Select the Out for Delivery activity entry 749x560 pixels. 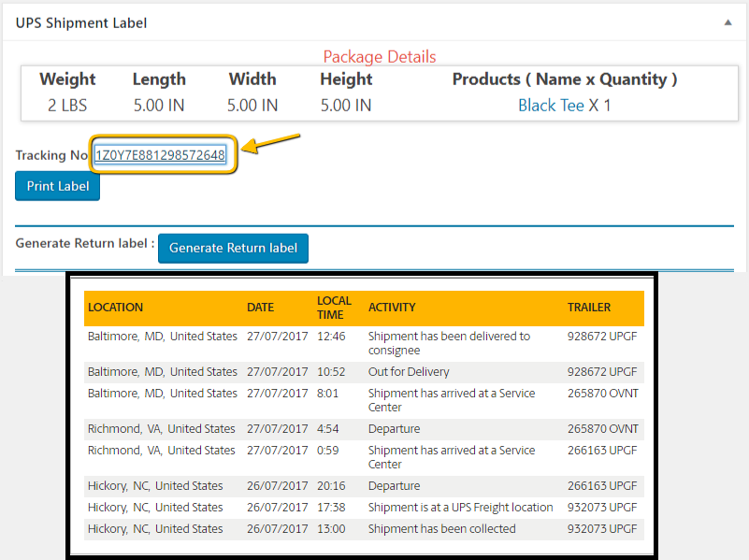(409, 372)
